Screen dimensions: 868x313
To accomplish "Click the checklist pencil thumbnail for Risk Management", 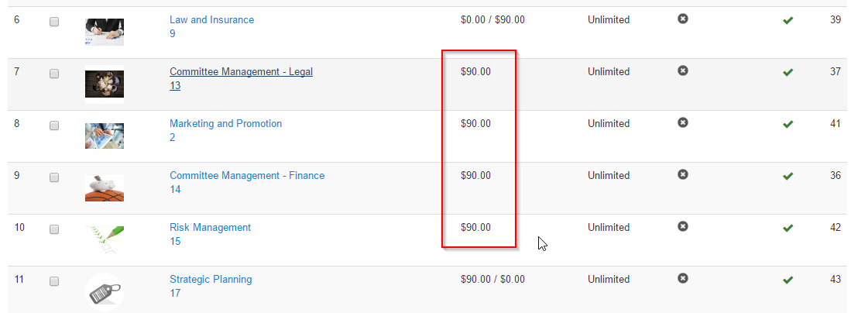I will click(x=105, y=240).
